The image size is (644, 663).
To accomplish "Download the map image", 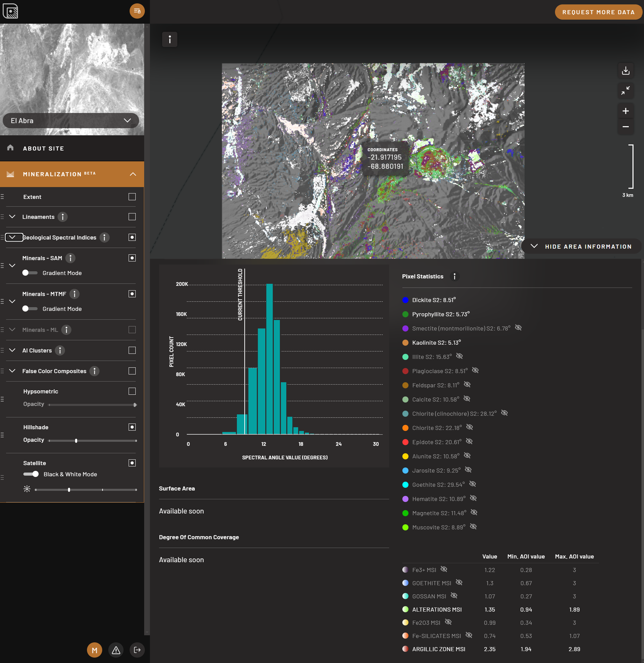I will pyautogui.click(x=625, y=70).
